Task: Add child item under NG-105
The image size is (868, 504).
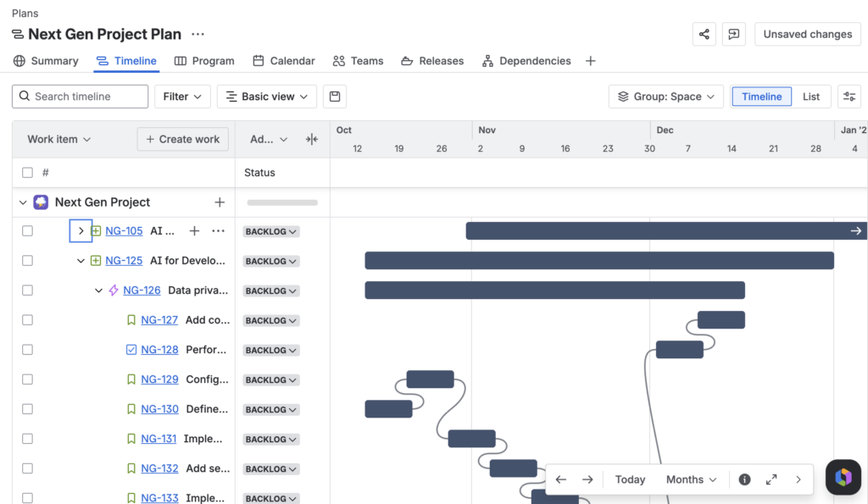Action: pos(194,231)
